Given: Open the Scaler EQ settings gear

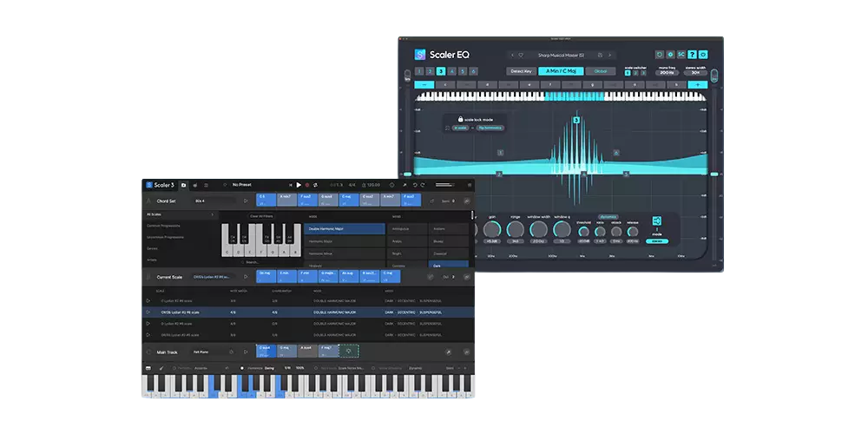Looking at the screenshot, I should coord(670,55).
